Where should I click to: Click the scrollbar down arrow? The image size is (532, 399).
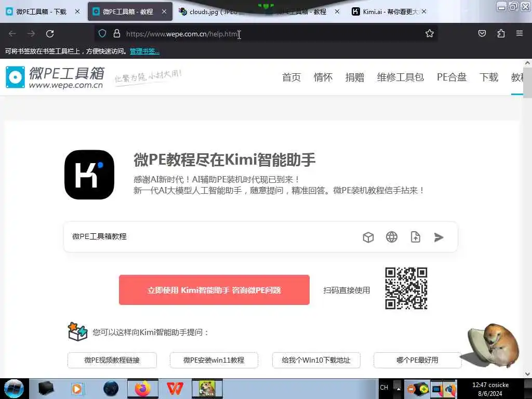(x=528, y=374)
